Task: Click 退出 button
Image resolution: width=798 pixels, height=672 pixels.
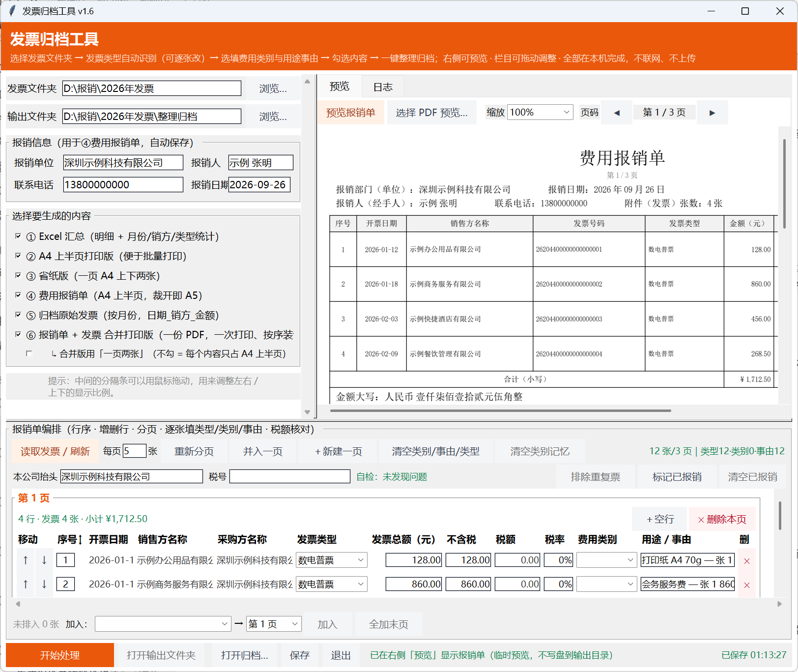Action: click(341, 655)
